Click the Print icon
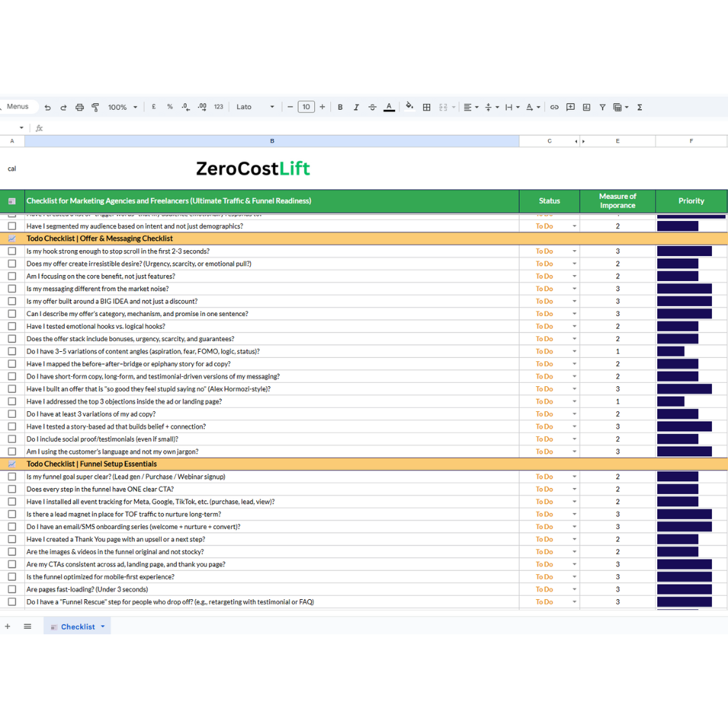This screenshot has height=728, width=728. (80, 107)
